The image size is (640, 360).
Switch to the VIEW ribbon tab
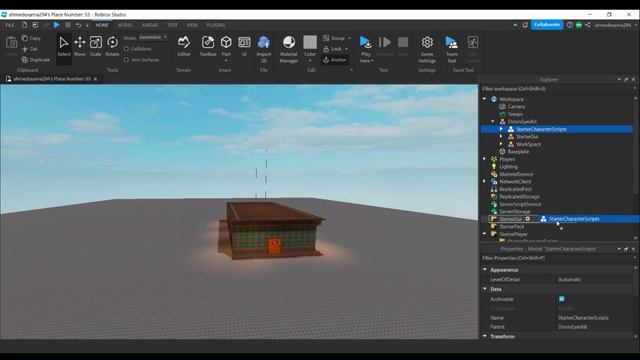pos(192,25)
